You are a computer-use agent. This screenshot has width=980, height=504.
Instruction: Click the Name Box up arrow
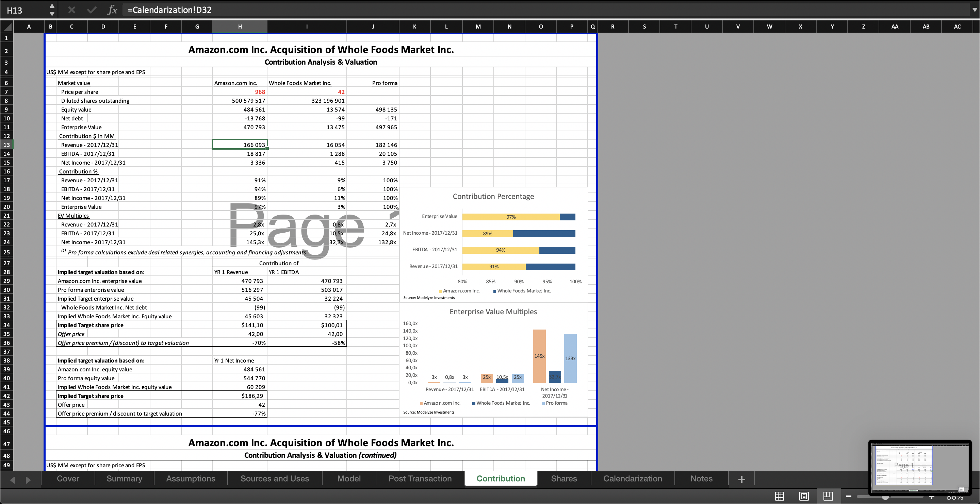(x=52, y=6)
